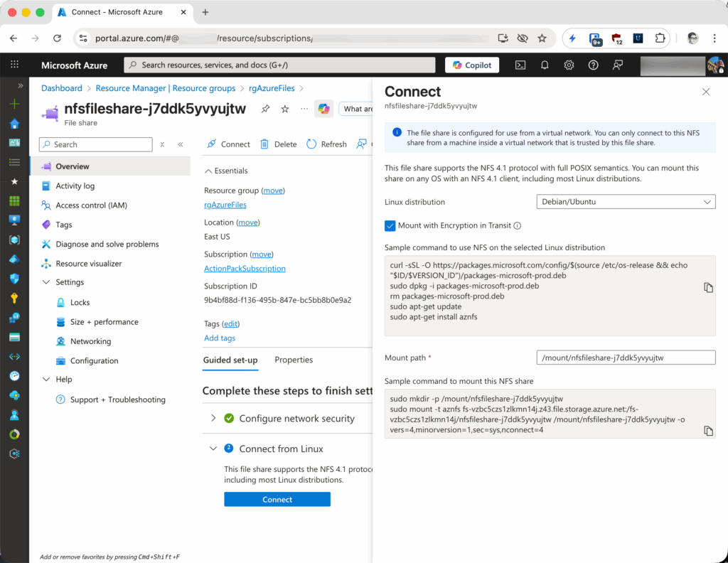This screenshot has height=563, width=728.
Task: Copy the sample NFS install command
Action: 708,287
